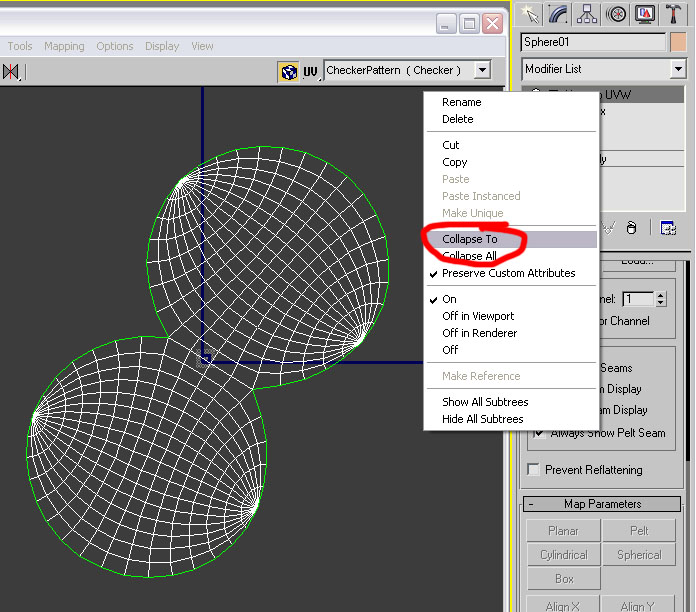Maximize the Edit UVWs window

pyautogui.click(x=469, y=23)
